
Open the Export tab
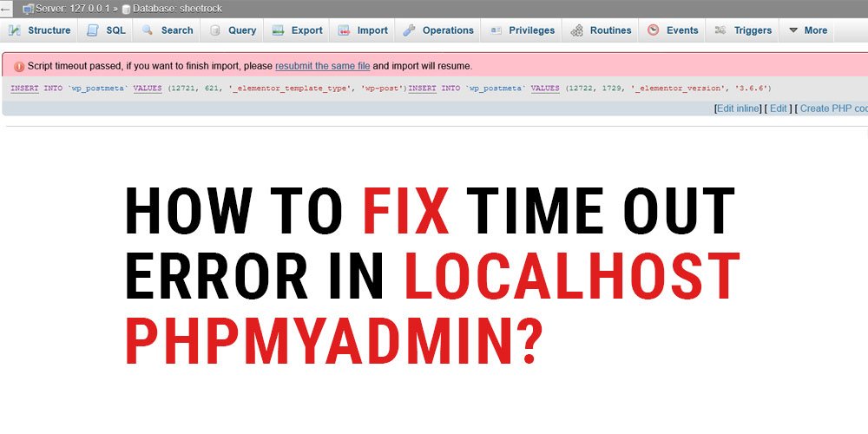(298, 30)
